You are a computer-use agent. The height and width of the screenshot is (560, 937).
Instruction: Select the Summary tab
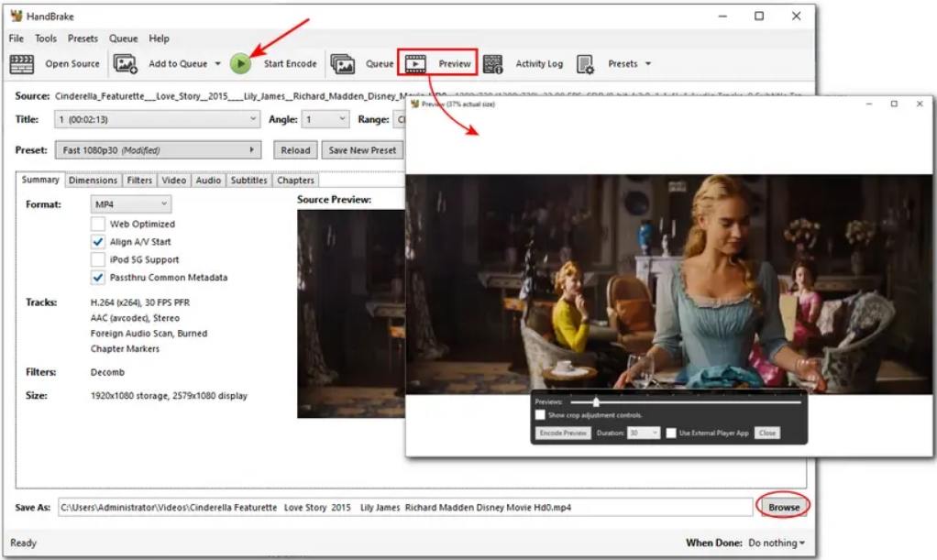[40, 180]
